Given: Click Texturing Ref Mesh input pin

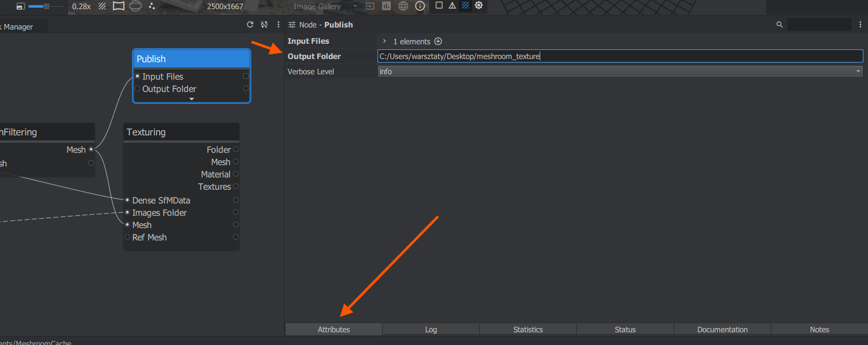Looking at the screenshot, I should click(128, 237).
